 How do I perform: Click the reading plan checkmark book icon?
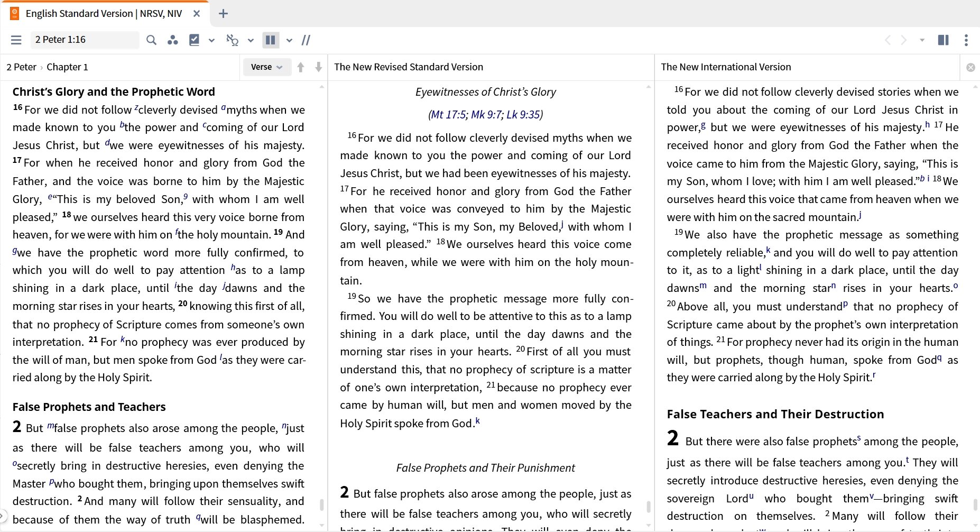click(194, 40)
